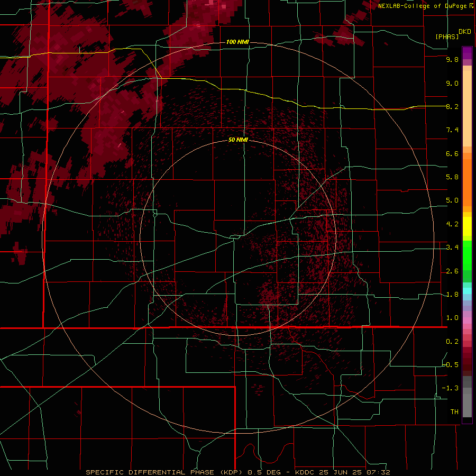Click the NEXLAB-College of DuPage watermark text
The height and width of the screenshot is (476, 476).
[426, 6]
